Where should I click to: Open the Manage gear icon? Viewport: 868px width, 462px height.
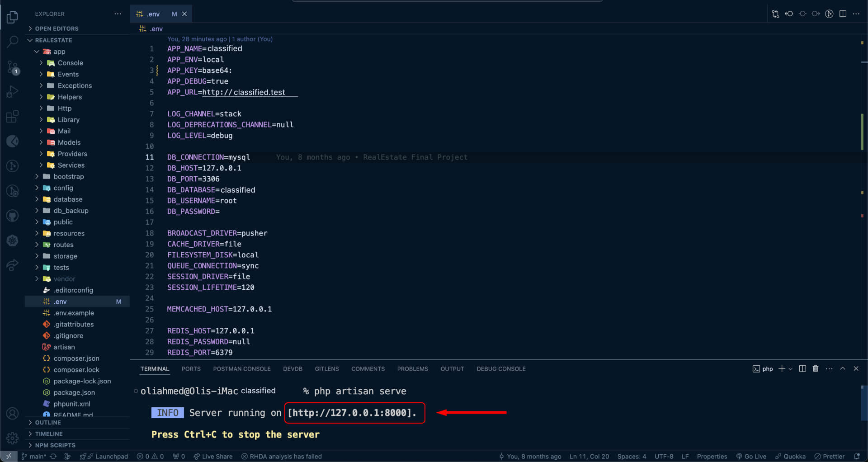(13, 438)
